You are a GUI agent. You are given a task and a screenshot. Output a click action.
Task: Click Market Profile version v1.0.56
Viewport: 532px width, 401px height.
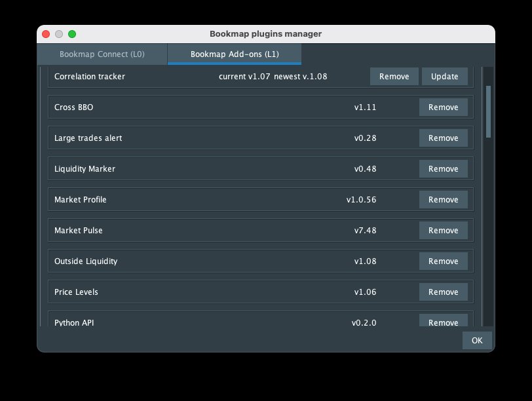pyautogui.click(x=361, y=199)
